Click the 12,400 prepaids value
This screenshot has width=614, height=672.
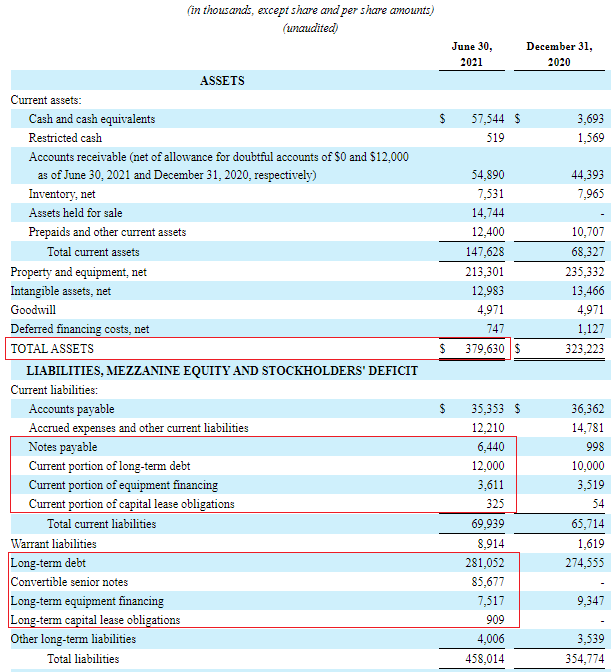pos(488,232)
